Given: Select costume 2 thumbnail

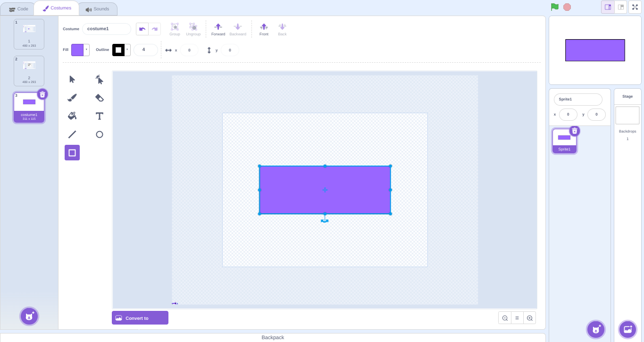Looking at the screenshot, I should (29, 71).
